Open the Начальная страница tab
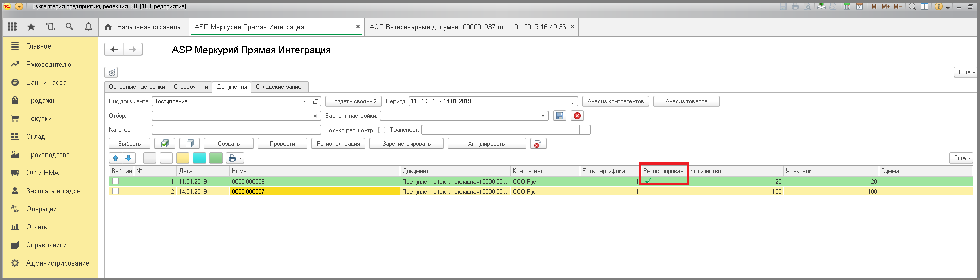The image size is (980, 280). [143, 27]
